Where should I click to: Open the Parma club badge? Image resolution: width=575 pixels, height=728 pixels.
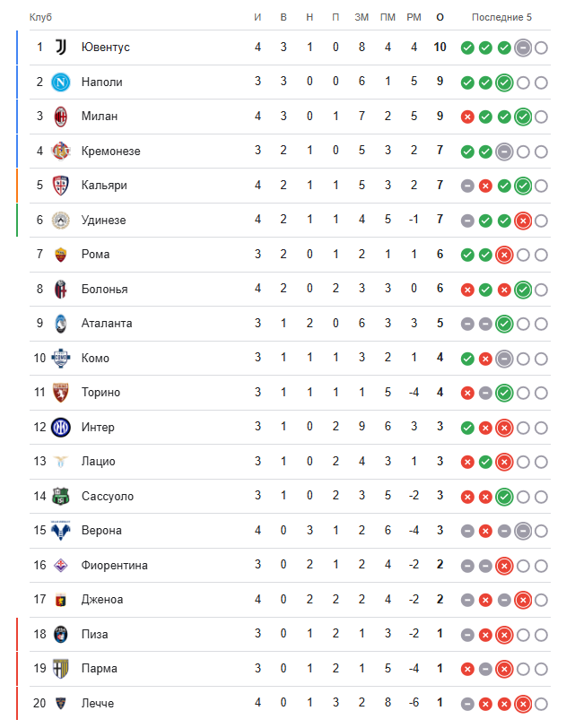coord(61,669)
